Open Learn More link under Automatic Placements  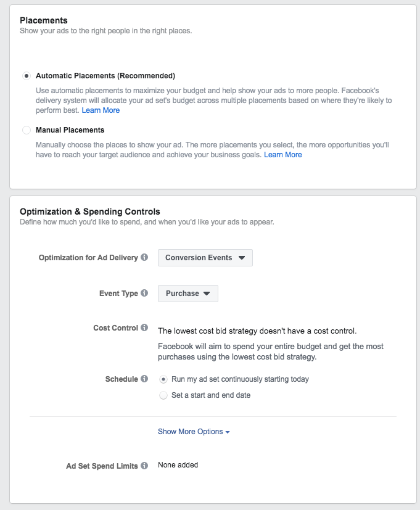[101, 110]
